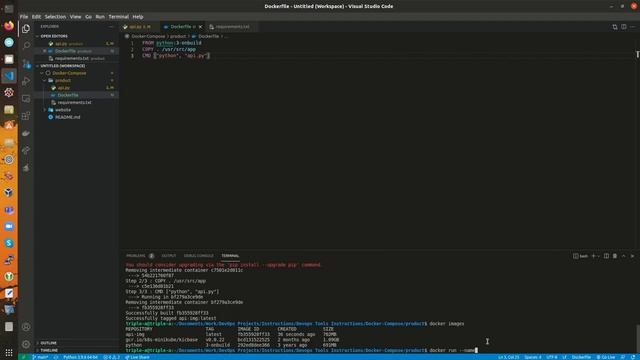
Task: Open the Help menu
Action: [x=138, y=17]
